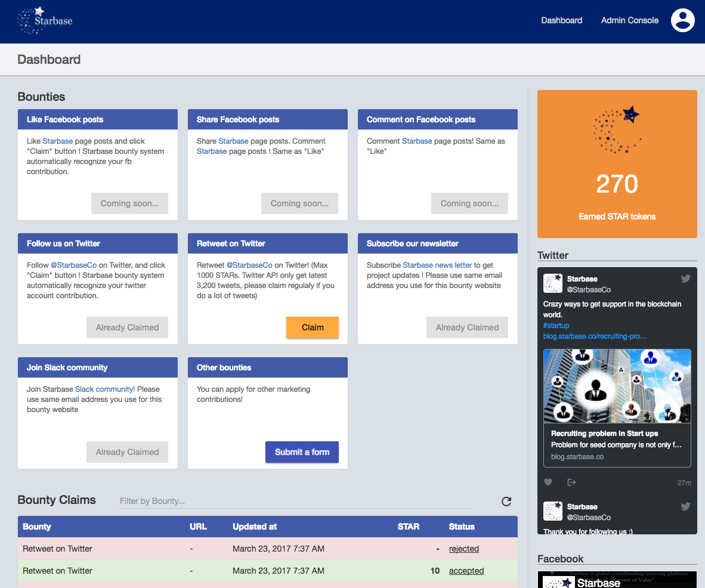This screenshot has height=588, width=705.
Task: Open @StarbaseCo link in Retweet card
Action: [x=249, y=265]
